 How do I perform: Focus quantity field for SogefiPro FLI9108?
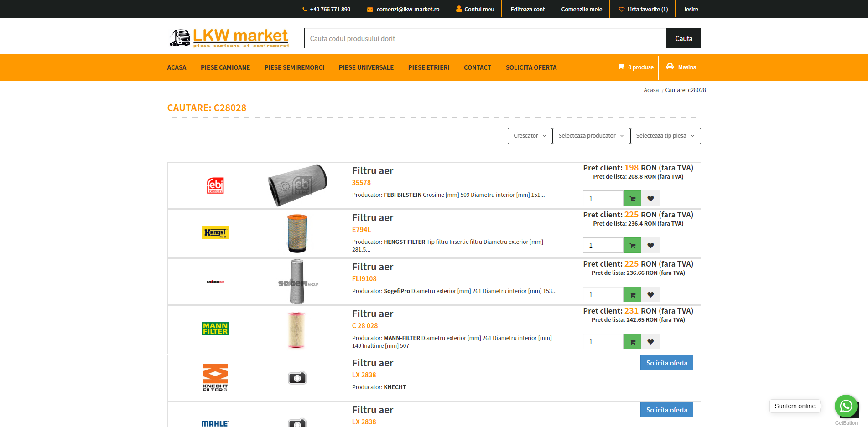[x=603, y=294]
